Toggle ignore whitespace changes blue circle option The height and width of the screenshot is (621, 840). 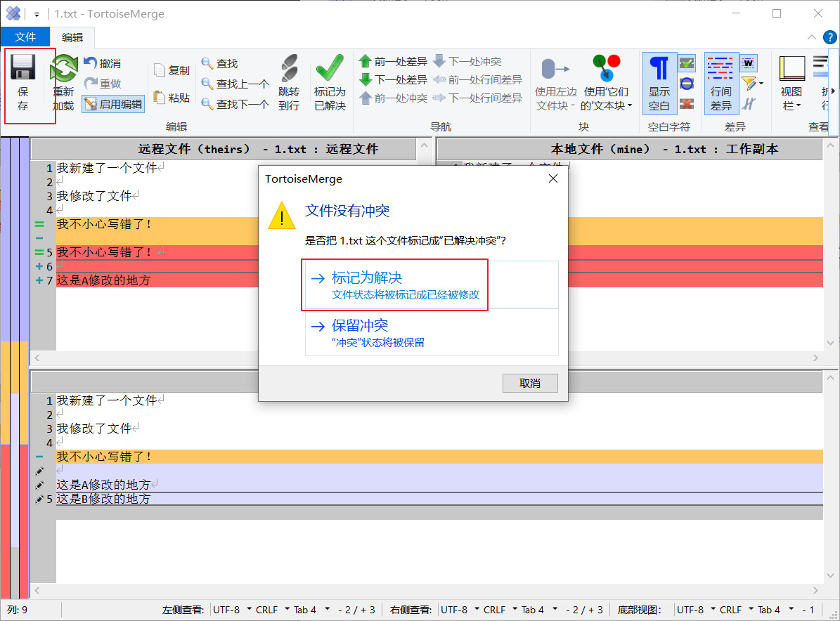click(687, 84)
